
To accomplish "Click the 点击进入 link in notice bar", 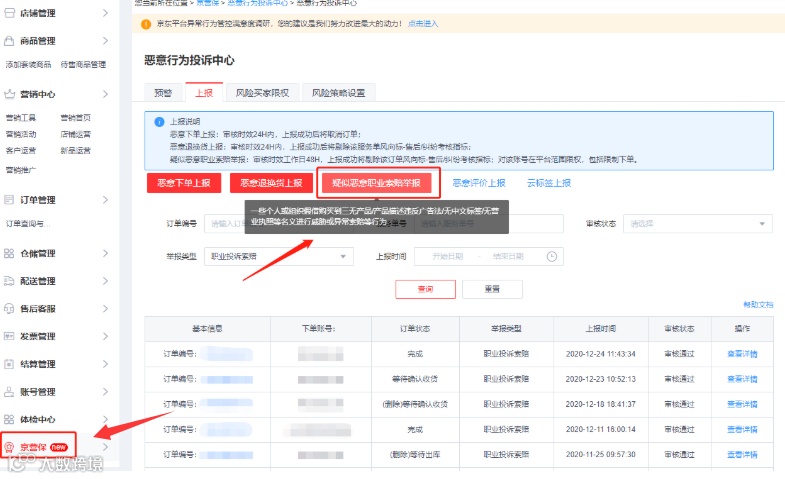I will [423, 24].
